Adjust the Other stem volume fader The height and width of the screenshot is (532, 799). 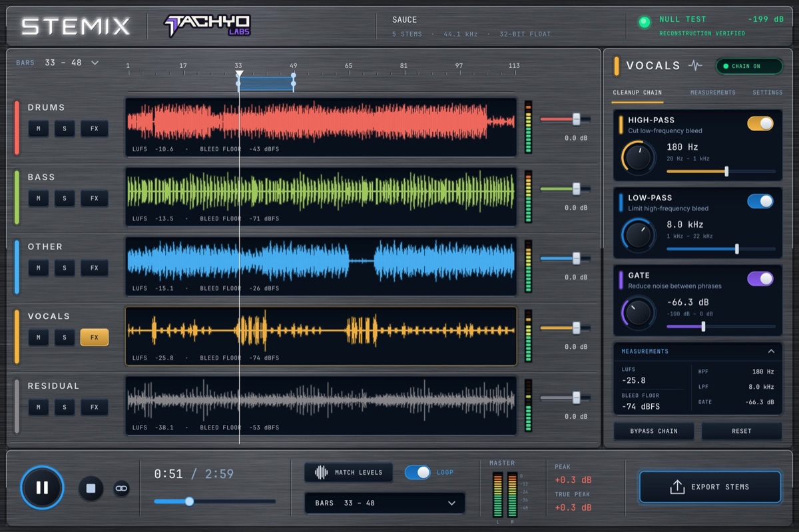(x=576, y=258)
